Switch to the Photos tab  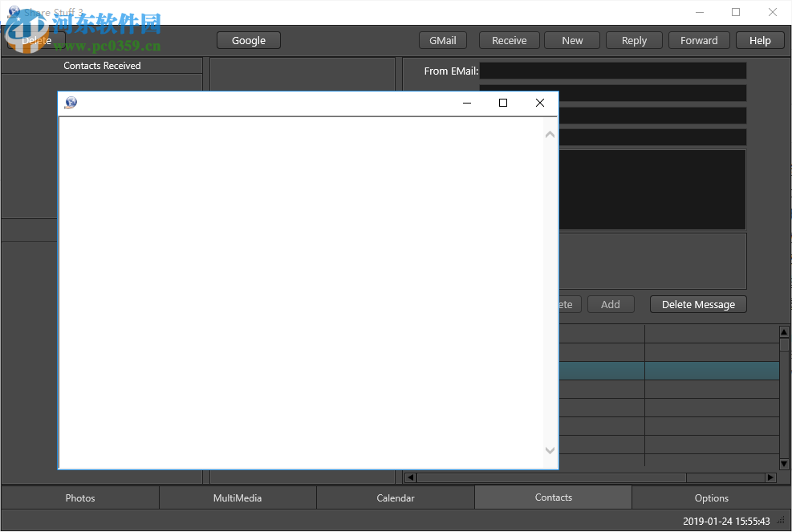pos(79,498)
